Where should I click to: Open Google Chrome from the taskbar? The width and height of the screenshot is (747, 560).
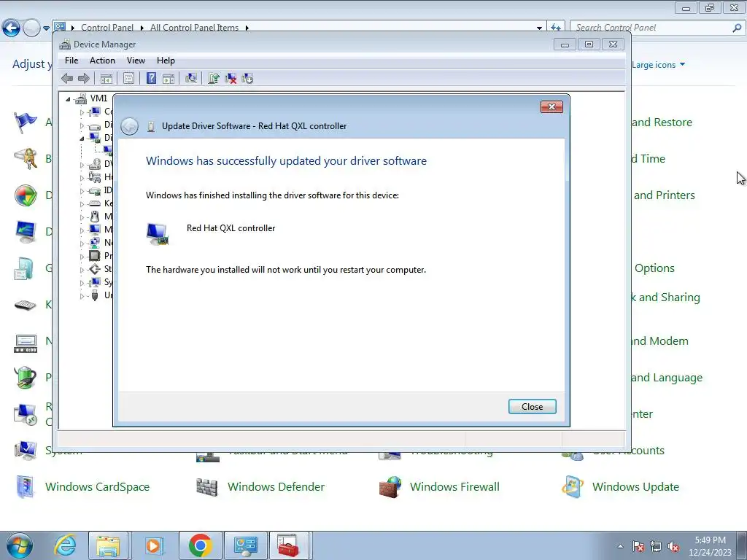click(200, 545)
